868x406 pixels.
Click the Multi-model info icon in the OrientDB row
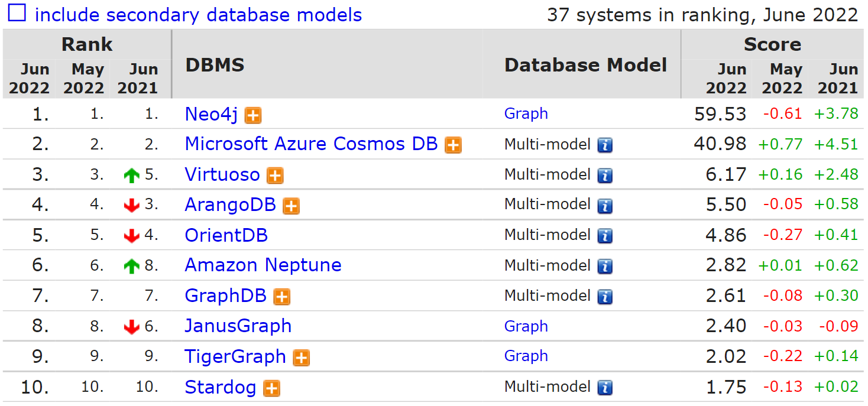605,235
